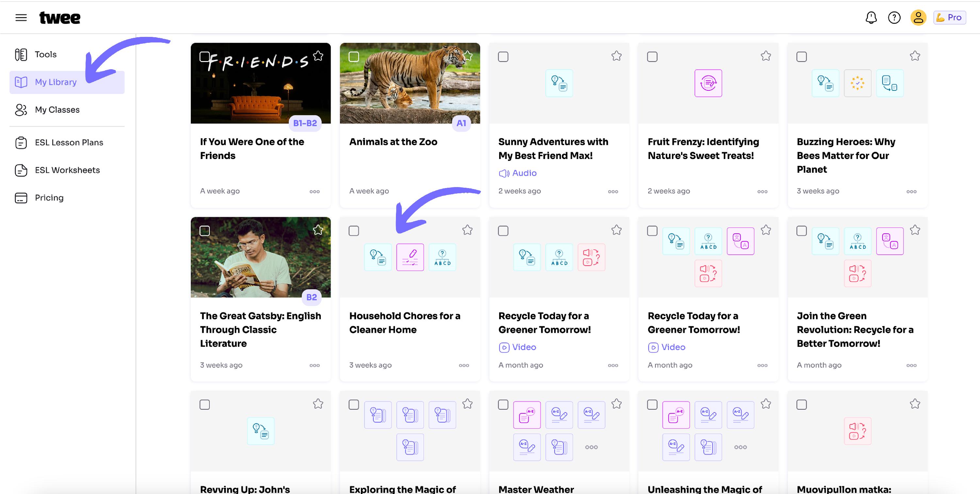980x494 pixels.
Task: Select the Join the Green Revolution checkbox
Action: tap(802, 231)
